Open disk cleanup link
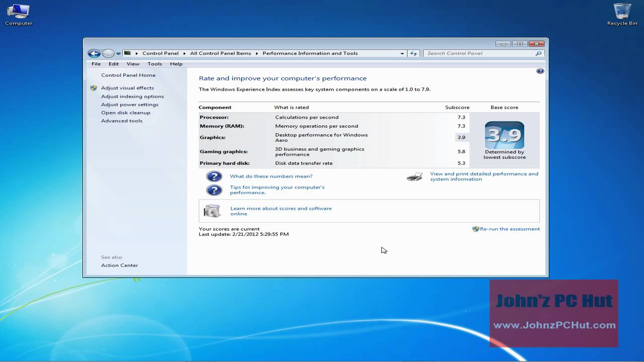Screen dimensions: 644x362 126,113
